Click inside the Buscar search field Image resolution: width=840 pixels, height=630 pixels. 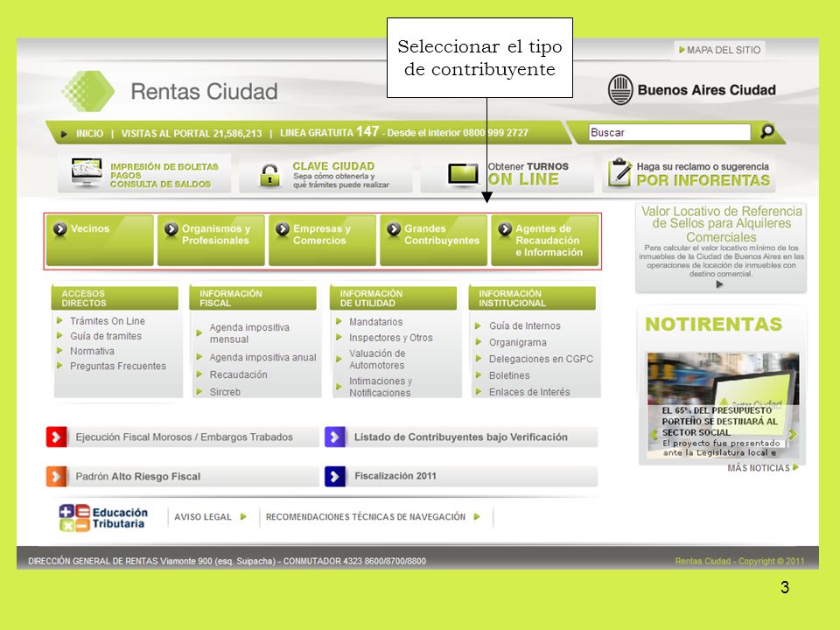point(669,132)
